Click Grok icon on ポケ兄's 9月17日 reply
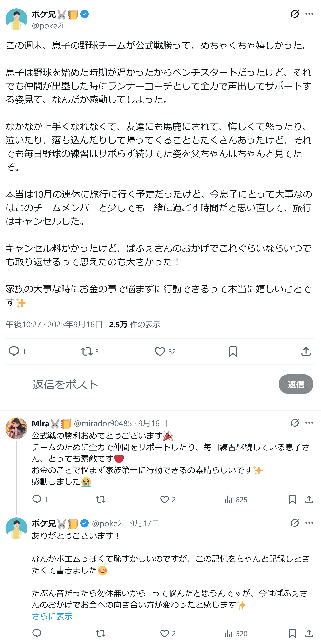This screenshot has height=644, width=321. tap(295, 523)
